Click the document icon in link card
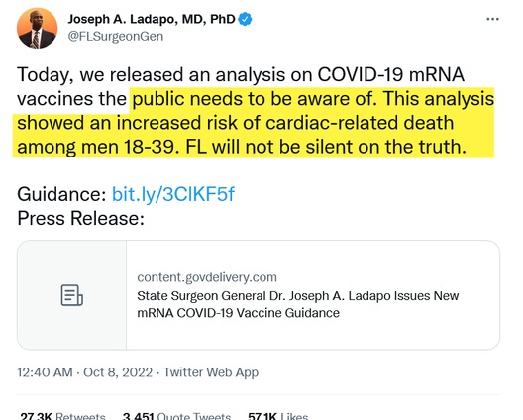 [71, 295]
